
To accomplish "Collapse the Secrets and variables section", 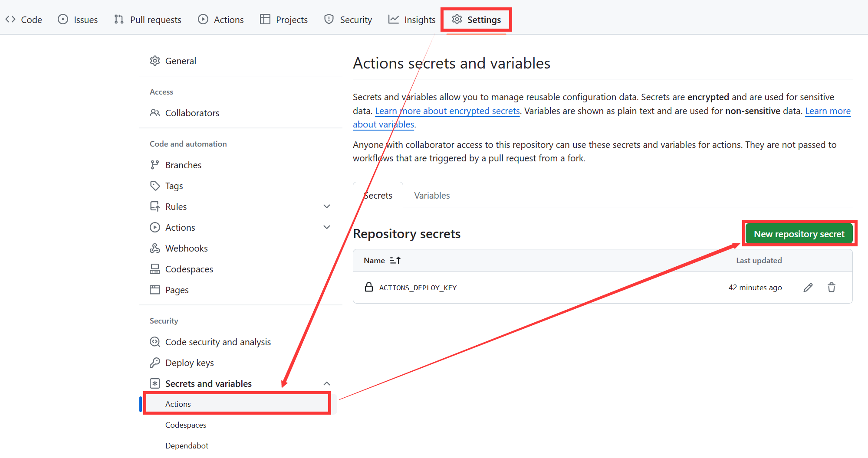I will pyautogui.click(x=327, y=384).
